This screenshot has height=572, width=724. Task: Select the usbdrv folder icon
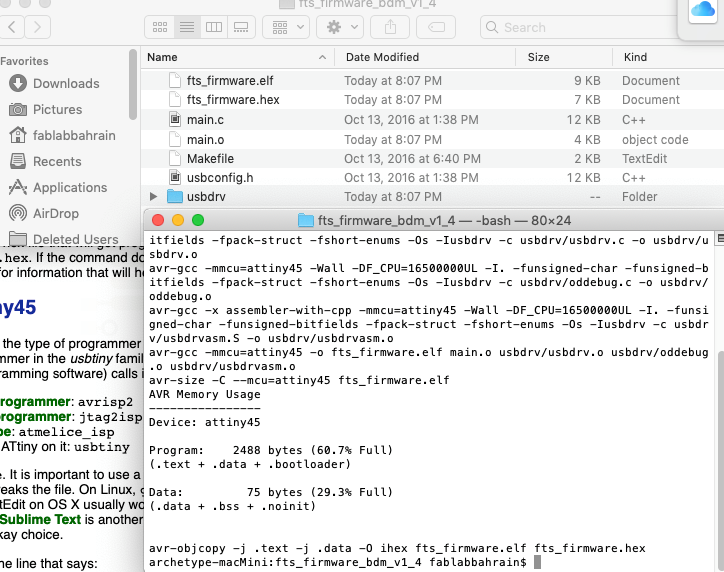click(x=175, y=197)
